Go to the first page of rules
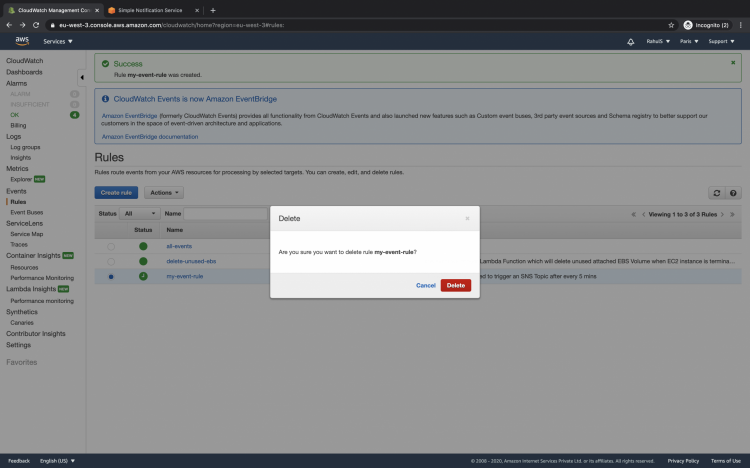Image resolution: width=750 pixels, height=468 pixels. [x=633, y=214]
